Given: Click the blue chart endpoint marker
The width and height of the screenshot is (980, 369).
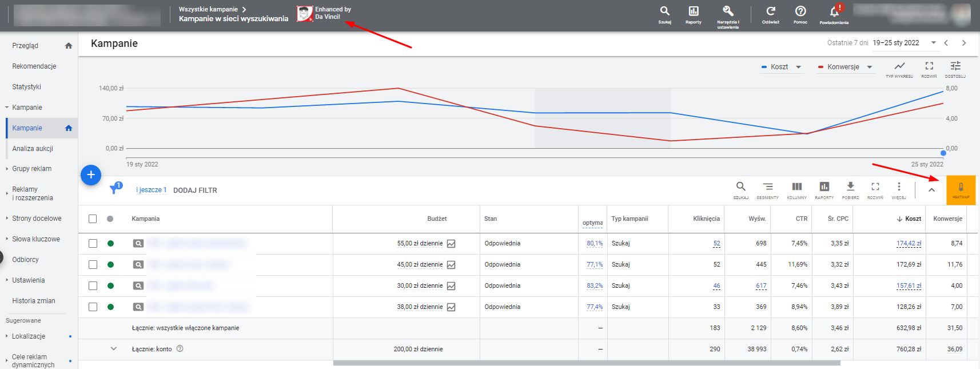Looking at the screenshot, I should [943, 153].
